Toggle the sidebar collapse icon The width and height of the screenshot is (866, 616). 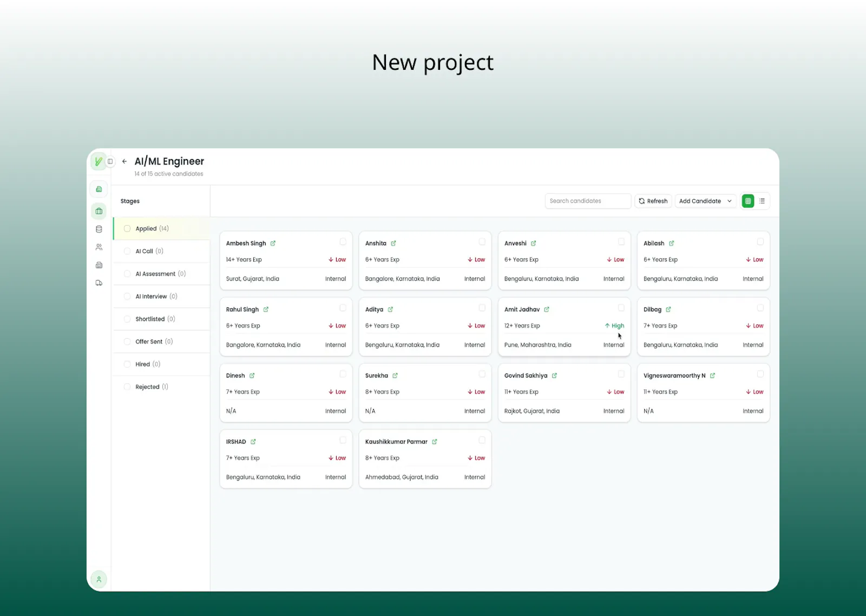[110, 161]
